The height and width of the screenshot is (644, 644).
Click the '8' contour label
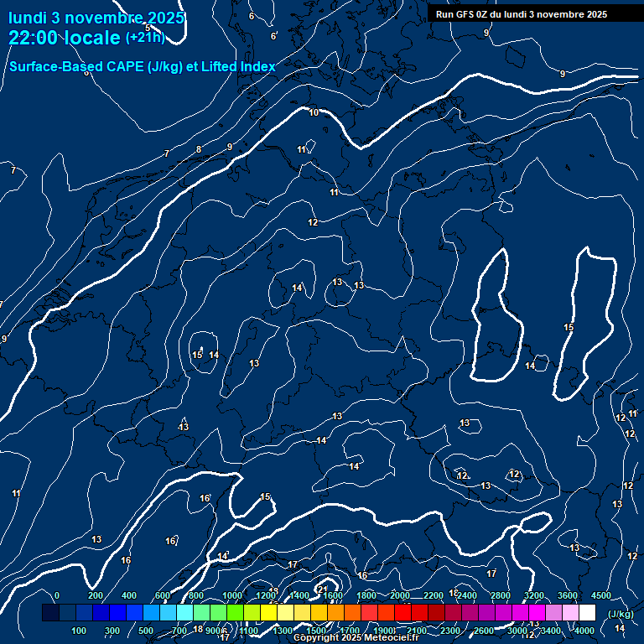point(199,149)
